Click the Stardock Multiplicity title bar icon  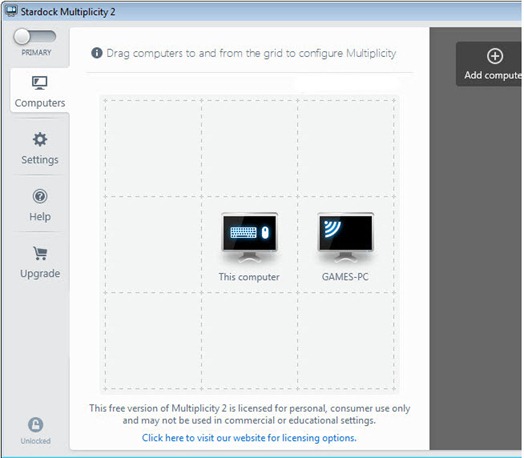[11, 11]
